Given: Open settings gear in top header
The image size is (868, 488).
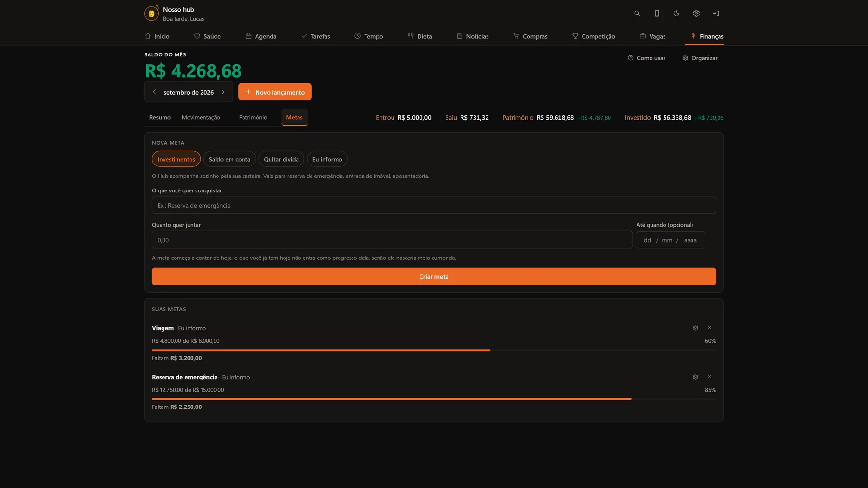Looking at the screenshot, I should 696,14.
